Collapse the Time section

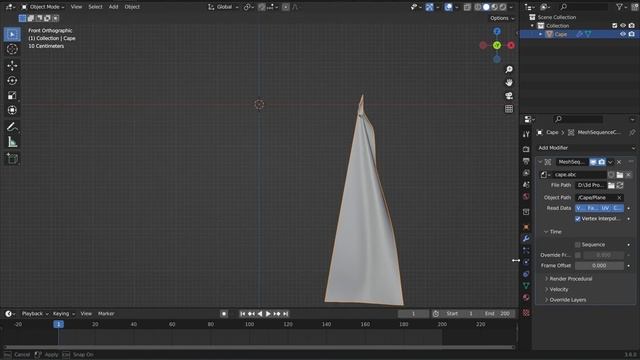pyautogui.click(x=553, y=232)
